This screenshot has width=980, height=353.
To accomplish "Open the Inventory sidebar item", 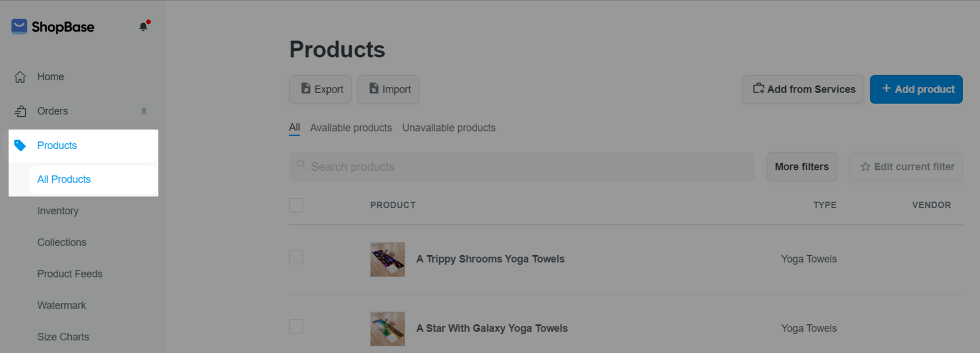I will point(58,211).
